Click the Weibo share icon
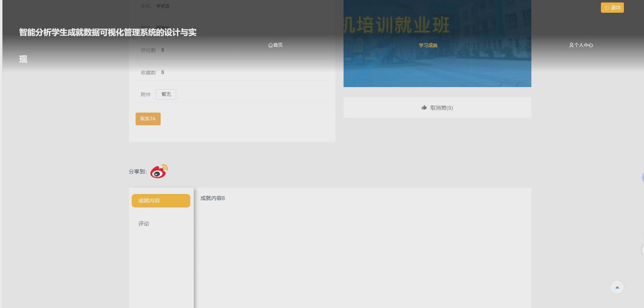Viewport: 644px width, 308px height. (159, 171)
